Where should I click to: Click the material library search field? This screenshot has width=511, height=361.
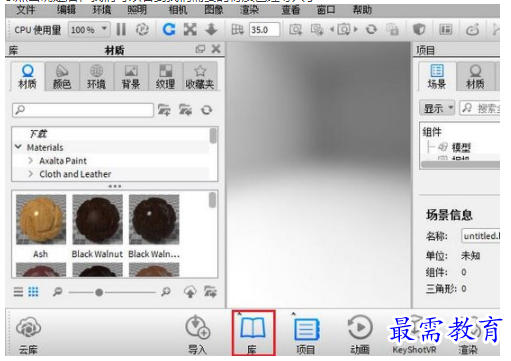tap(83, 110)
